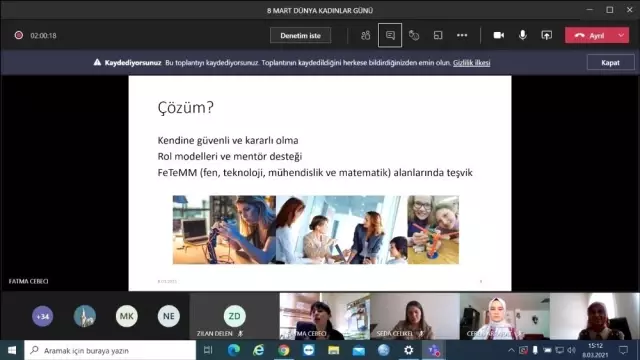The height and width of the screenshot is (360, 640).
Task: Open breakout rooms icon
Action: (438, 36)
